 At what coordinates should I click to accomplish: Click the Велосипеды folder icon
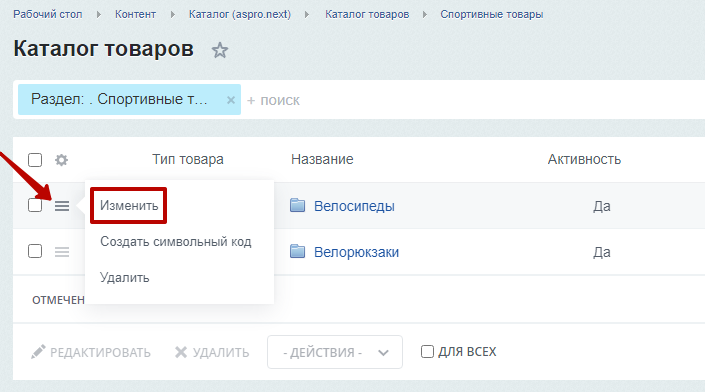click(x=297, y=205)
